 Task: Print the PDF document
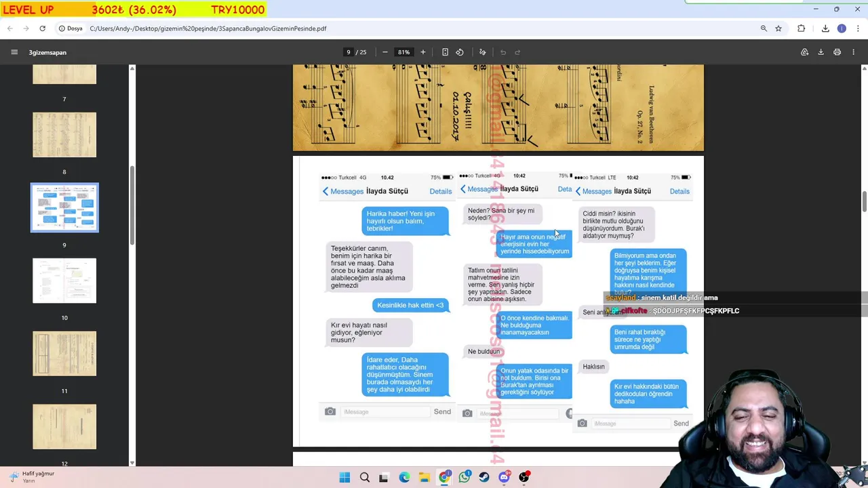point(837,52)
